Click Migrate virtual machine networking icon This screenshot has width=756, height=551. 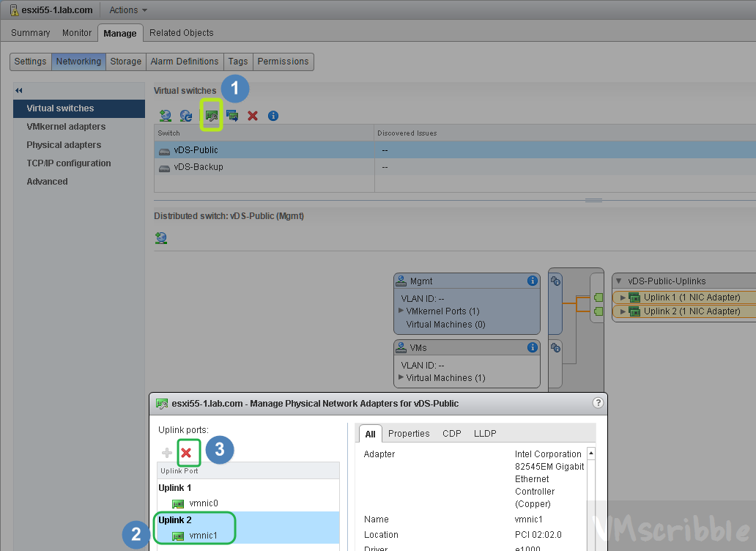pyautogui.click(x=232, y=116)
